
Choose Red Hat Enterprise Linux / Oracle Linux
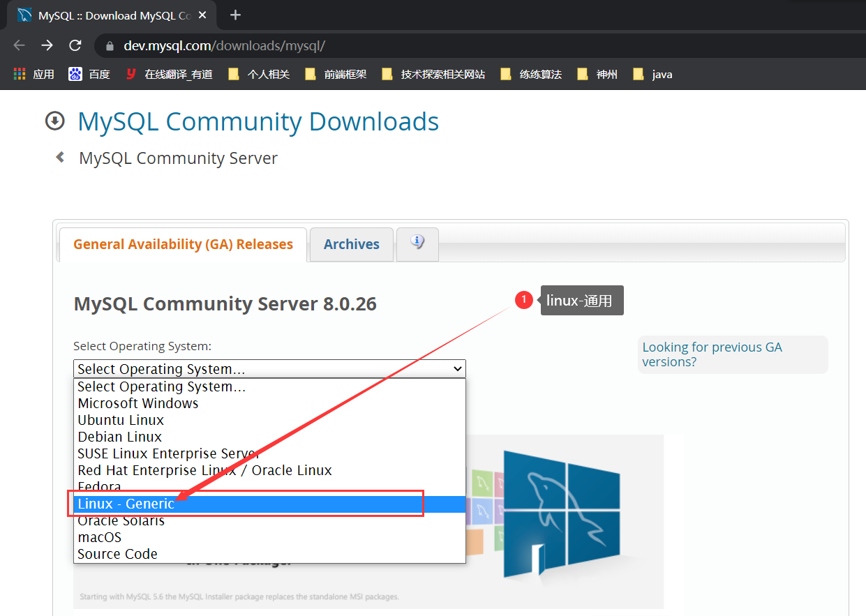[269, 470]
